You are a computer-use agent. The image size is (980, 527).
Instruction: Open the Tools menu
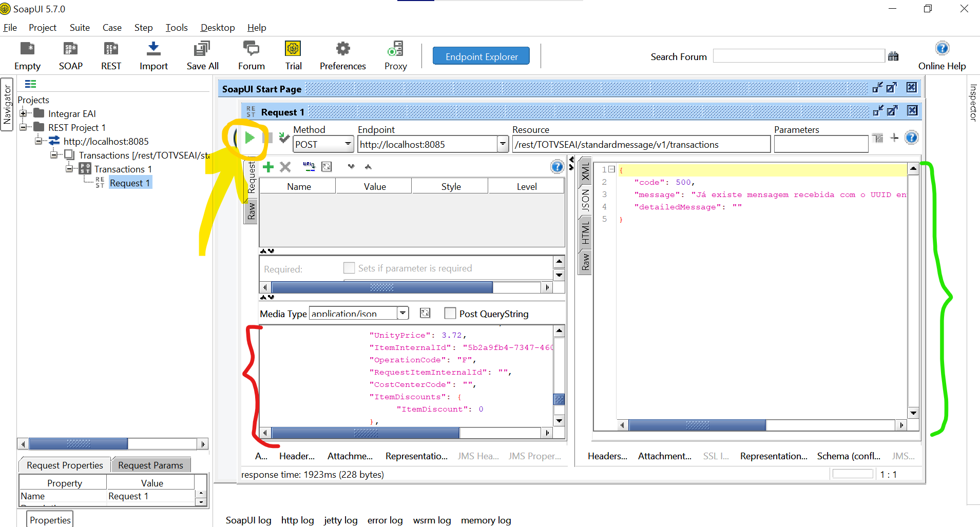pyautogui.click(x=177, y=28)
